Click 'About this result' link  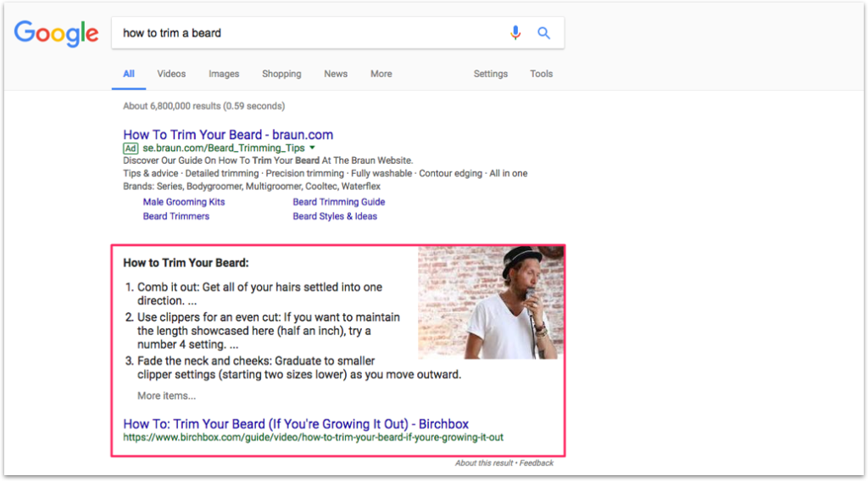(484, 462)
